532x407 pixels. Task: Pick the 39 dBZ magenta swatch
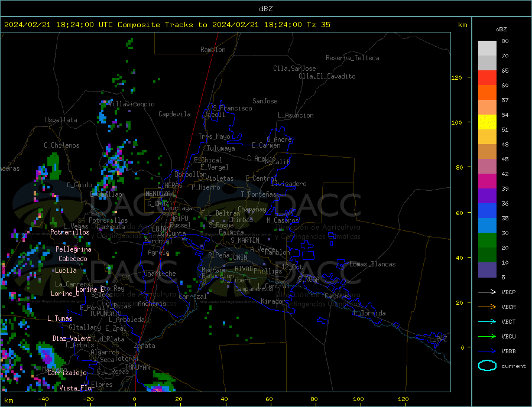coord(487,181)
